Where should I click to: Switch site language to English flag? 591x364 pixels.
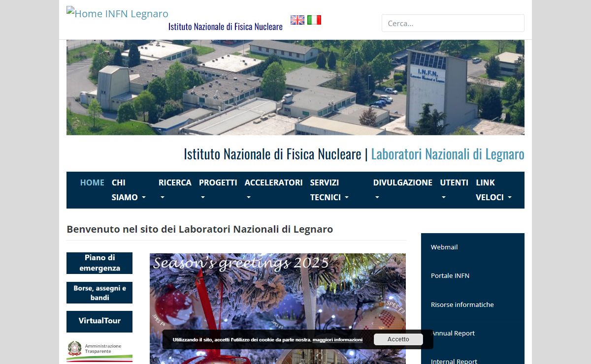coord(297,20)
